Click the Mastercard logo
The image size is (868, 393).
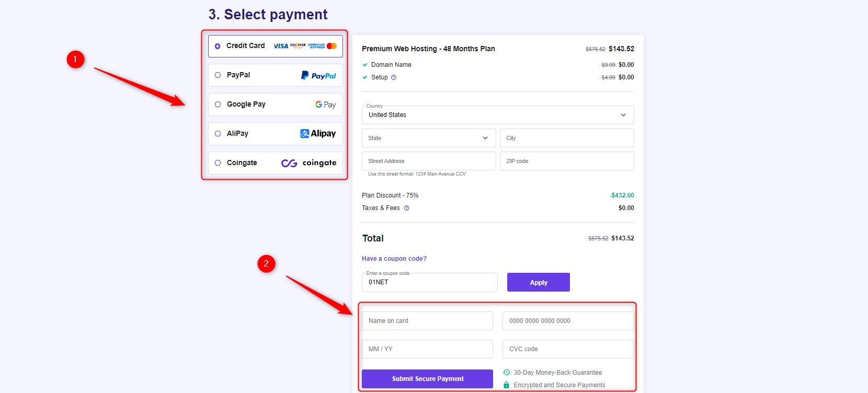coord(332,46)
